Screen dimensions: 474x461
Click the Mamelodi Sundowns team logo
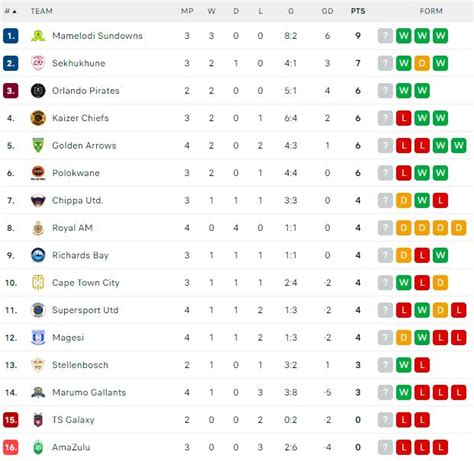38,36
